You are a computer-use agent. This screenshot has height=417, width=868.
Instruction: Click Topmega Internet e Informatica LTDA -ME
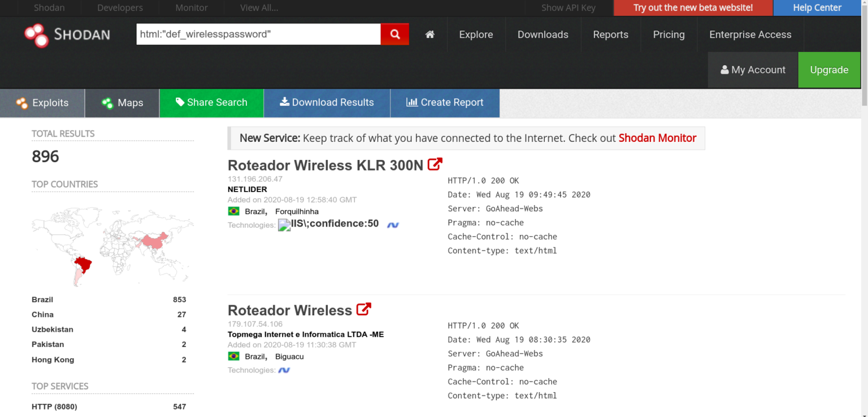(x=306, y=335)
